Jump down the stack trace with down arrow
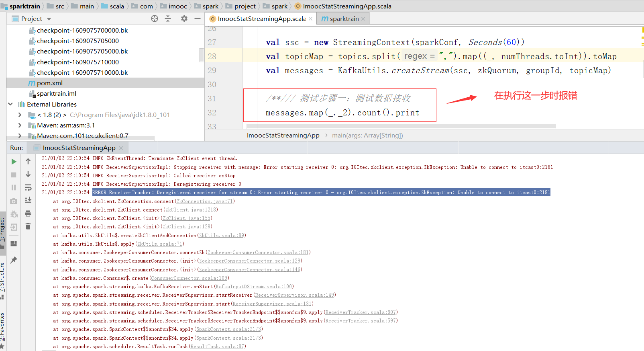This screenshot has width=644, height=351. pos(28,174)
